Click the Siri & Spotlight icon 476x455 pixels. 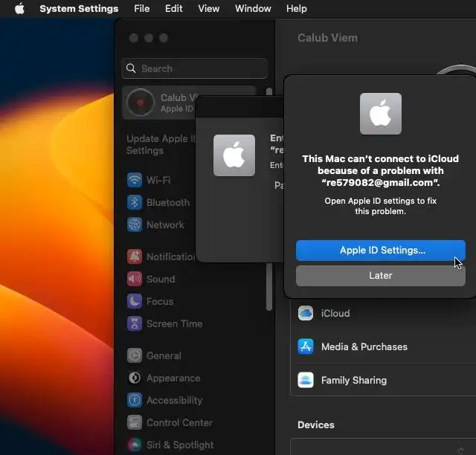pos(135,445)
